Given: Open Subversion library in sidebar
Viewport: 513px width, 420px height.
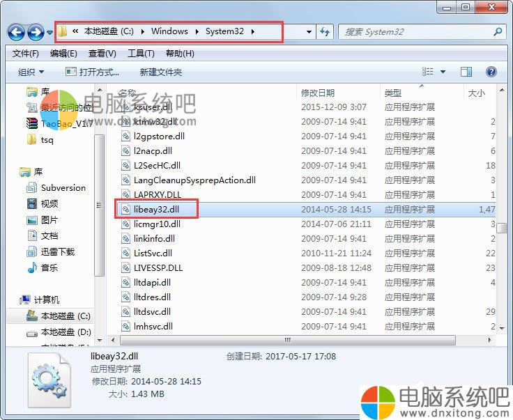Looking at the screenshot, I should (56, 188).
